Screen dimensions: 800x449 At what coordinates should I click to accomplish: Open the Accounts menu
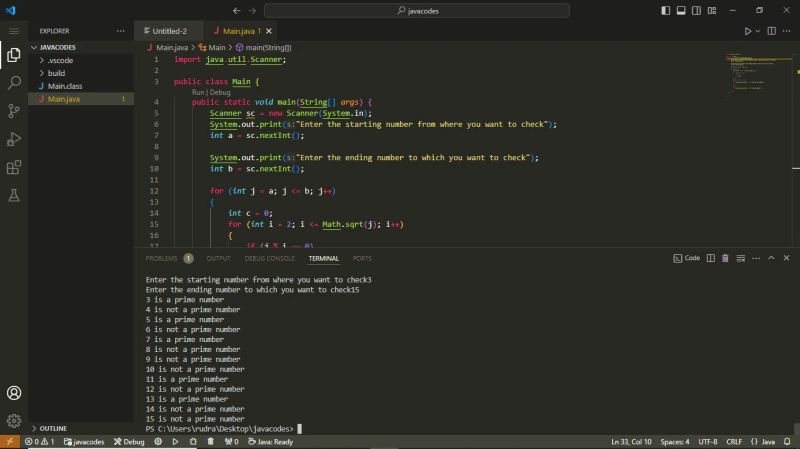click(x=14, y=393)
